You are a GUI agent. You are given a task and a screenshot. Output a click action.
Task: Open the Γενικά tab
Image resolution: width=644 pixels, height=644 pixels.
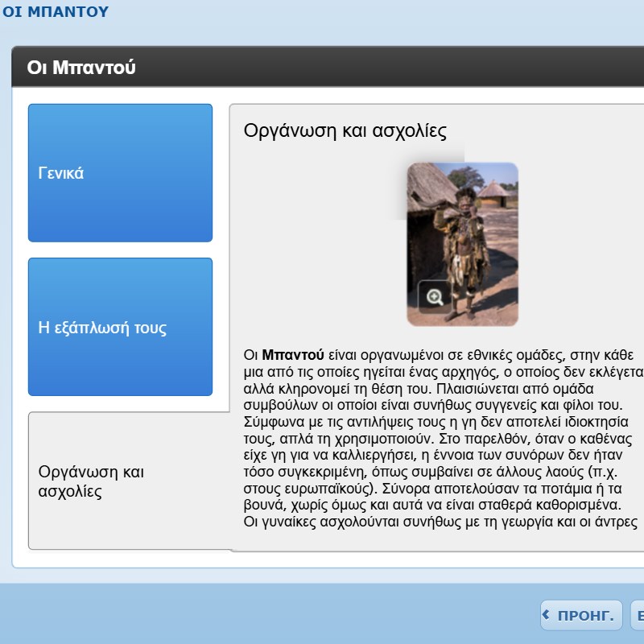coord(120,173)
